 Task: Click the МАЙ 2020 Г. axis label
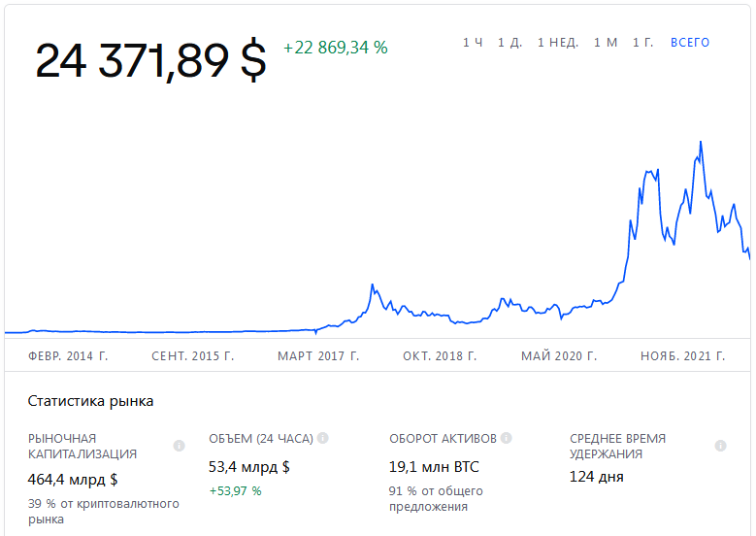click(x=559, y=356)
